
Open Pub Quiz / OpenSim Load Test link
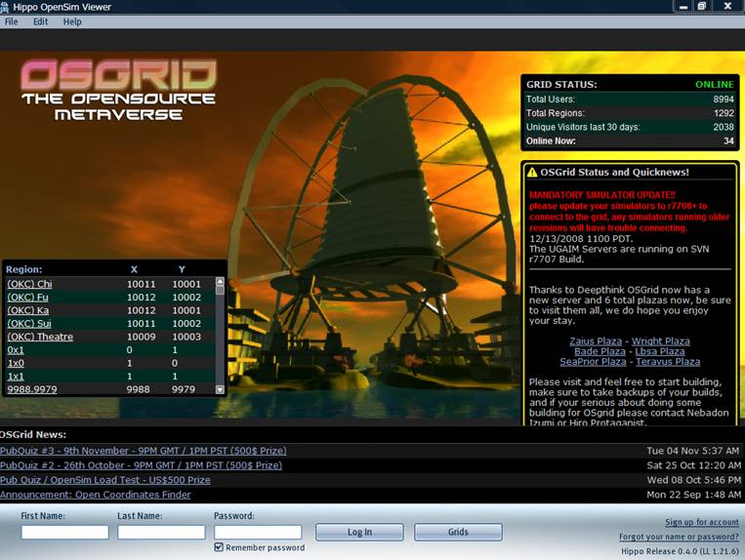[105, 480]
